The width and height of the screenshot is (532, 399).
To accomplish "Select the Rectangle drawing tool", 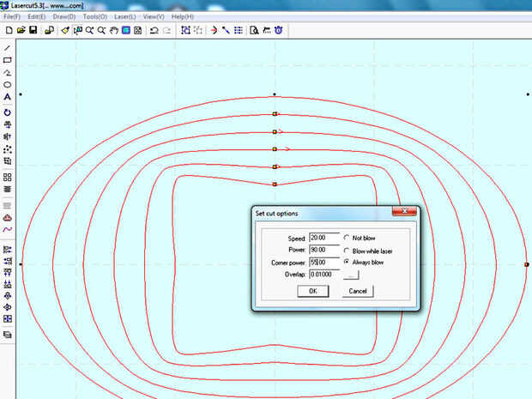I will point(8,60).
